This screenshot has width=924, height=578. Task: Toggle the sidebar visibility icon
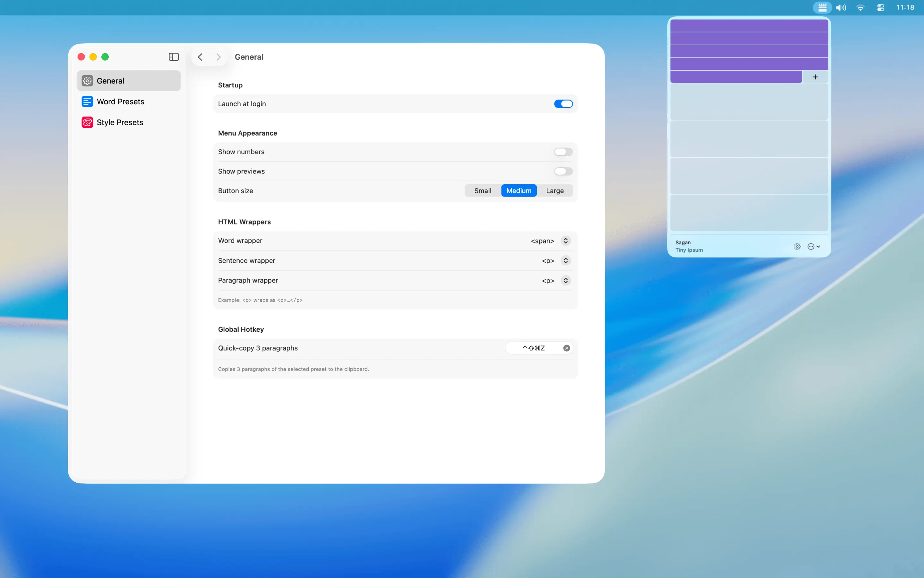tap(174, 57)
